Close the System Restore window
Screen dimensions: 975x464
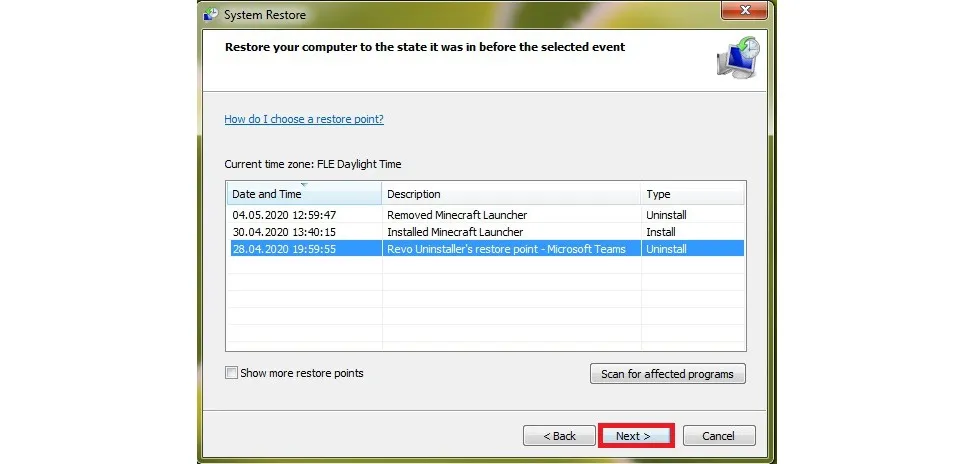744,10
